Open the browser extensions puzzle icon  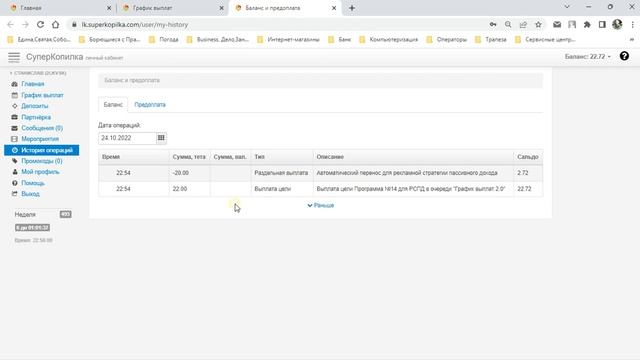point(587,24)
